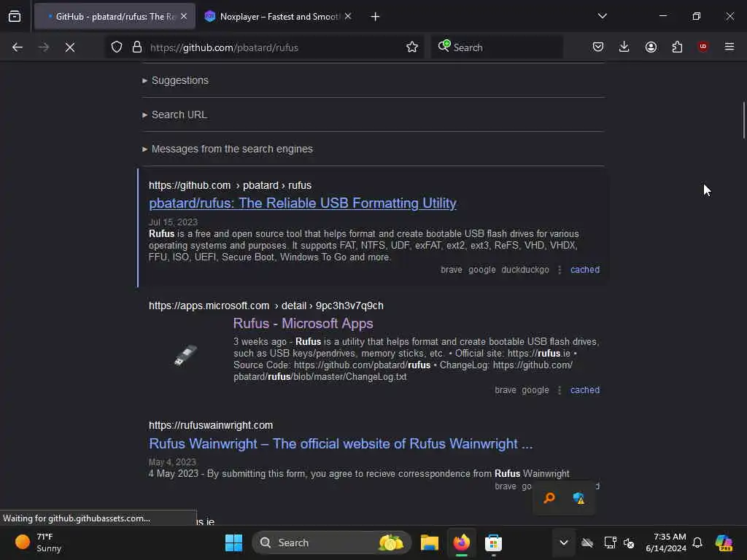The height and width of the screenshot is (560, 747).
Task: Open the Firefox hamburger application menu
Action: click(729, 47)
